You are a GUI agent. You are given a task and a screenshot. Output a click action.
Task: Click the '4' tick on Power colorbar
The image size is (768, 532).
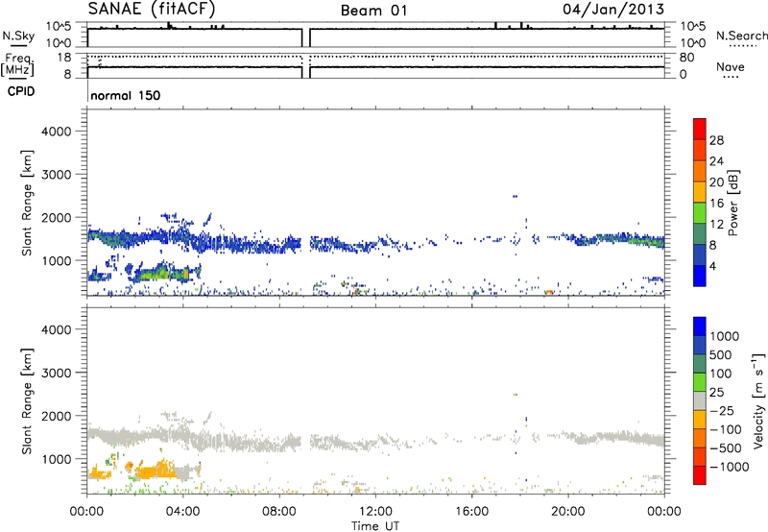click(713, 267)
